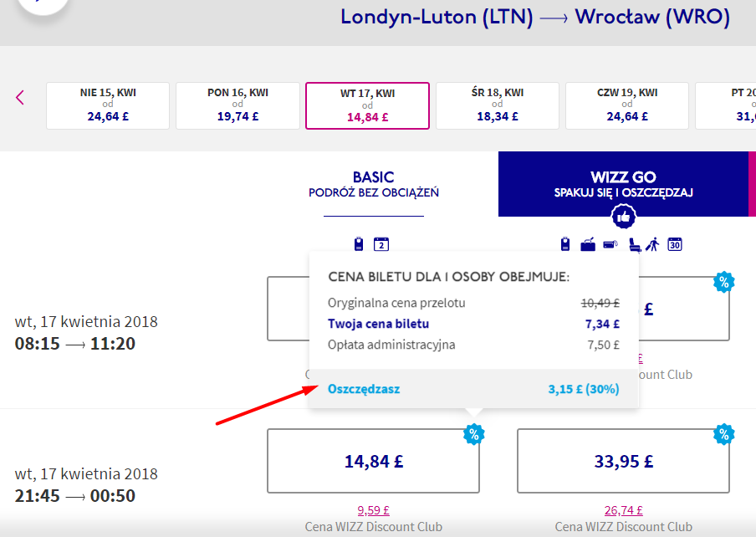Click discount percent badge on 14,84 £ fare
756x537 pixels.
point(474,434)
